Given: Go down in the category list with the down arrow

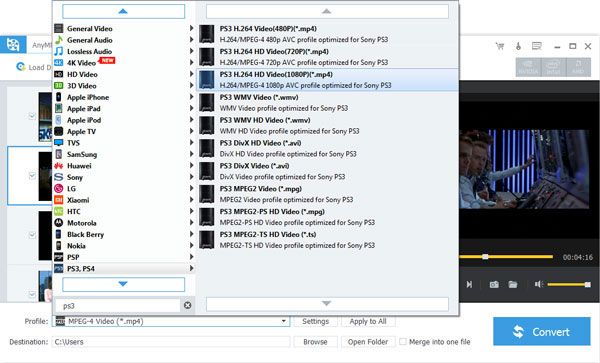Looking at the screenshot, I should click(123, 284).
